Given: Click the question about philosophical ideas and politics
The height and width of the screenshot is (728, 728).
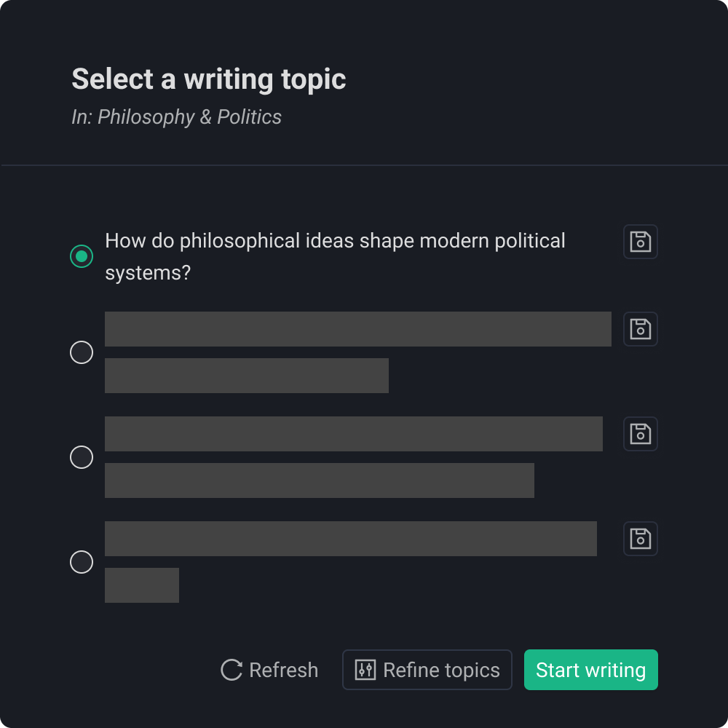Looking at the screenshot, I should pos(335,256).
